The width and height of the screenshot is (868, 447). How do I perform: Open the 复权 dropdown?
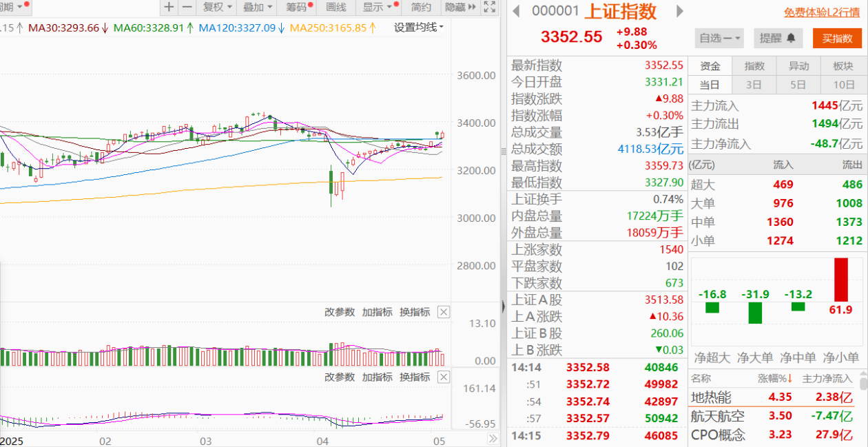pos(217,8)
